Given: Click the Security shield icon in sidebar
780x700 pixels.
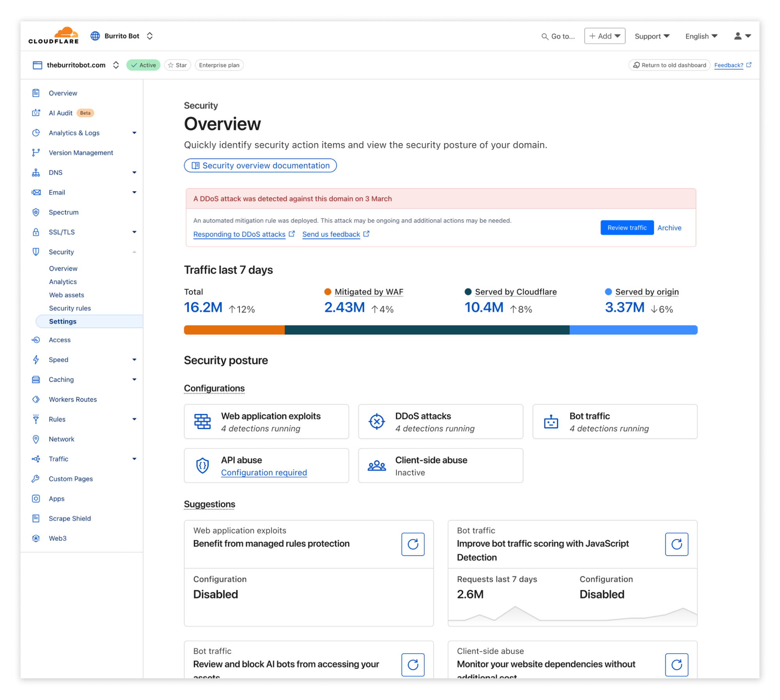Looking at the screenshot, I should [36, 252].
